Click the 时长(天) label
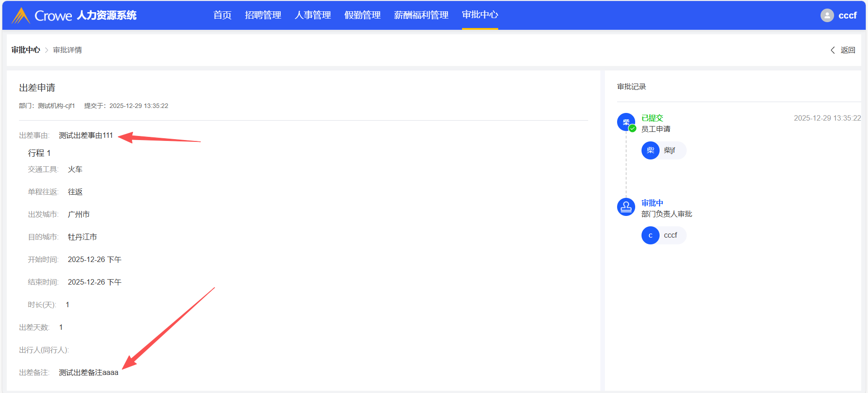Image resolution: width=868 pixels, height=393 pixels. click(42, 305)
